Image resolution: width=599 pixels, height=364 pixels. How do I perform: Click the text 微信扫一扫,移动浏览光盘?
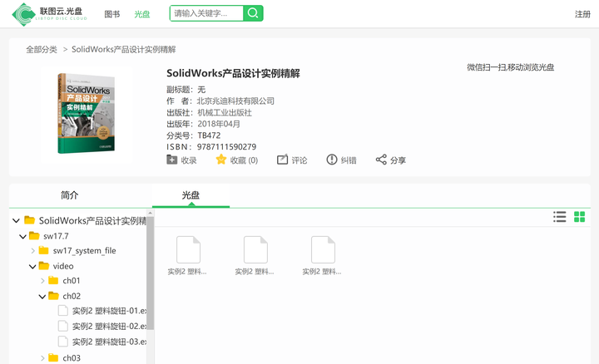point(510,67)
